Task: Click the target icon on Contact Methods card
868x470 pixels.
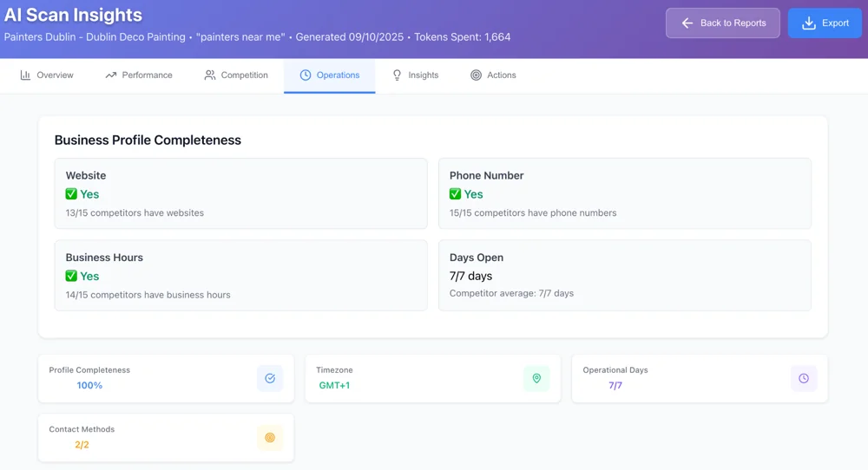Action: 270,438
